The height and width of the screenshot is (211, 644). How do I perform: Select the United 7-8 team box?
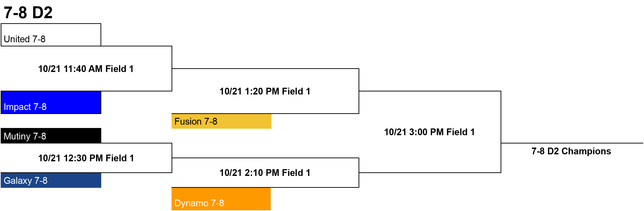51,35
